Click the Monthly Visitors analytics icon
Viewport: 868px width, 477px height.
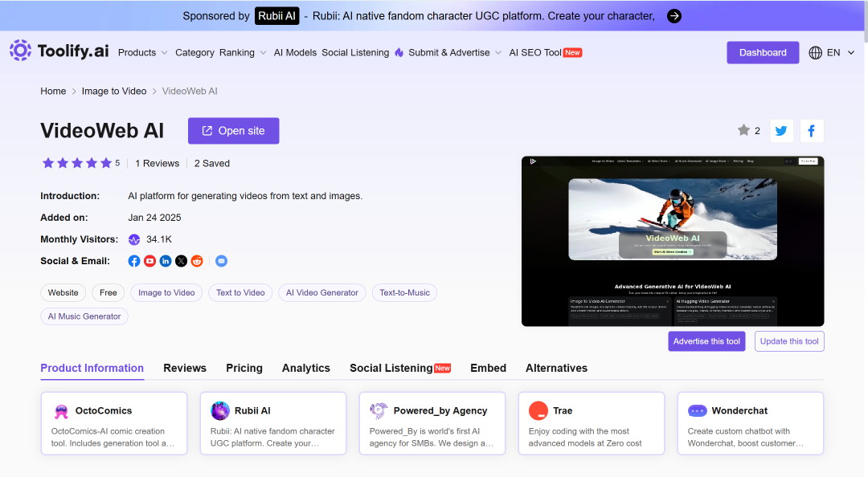134,239
